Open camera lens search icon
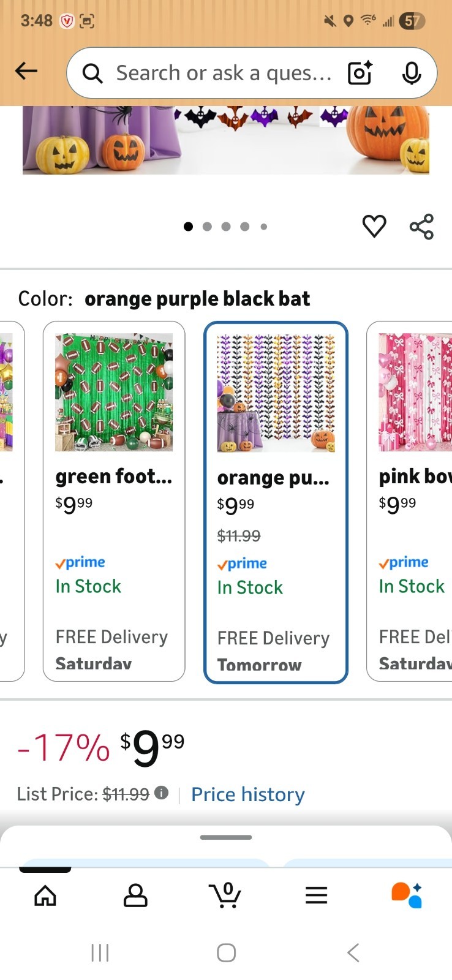The image size is (452, 980). 360,73
